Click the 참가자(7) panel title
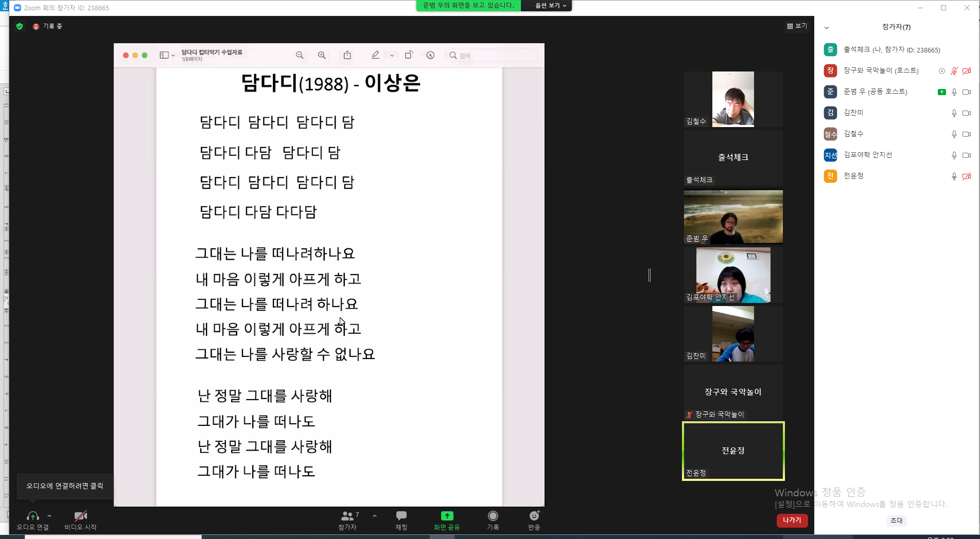Image resolution: width=980 pixels, height=539 pixels. [896, 27]
